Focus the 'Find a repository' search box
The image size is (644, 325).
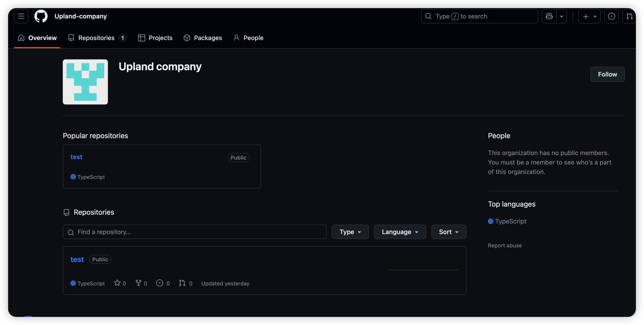point(195,232)
